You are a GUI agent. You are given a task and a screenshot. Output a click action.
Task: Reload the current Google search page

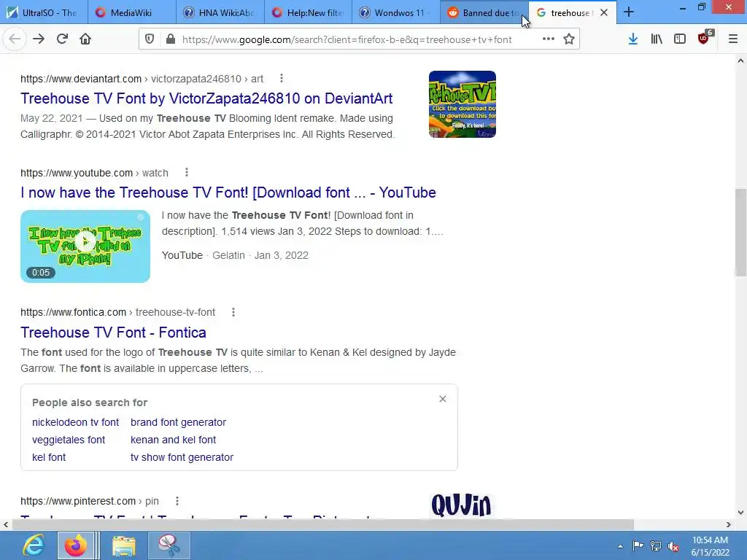62,39
